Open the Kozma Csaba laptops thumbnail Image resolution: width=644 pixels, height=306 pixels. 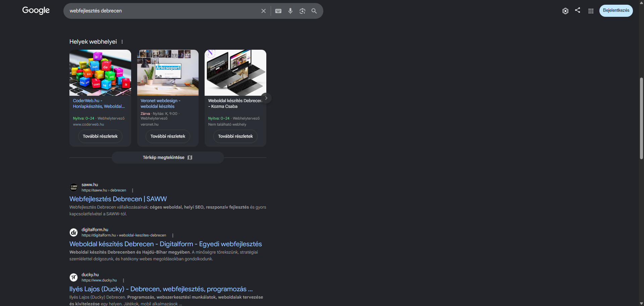tap(235, 73)
